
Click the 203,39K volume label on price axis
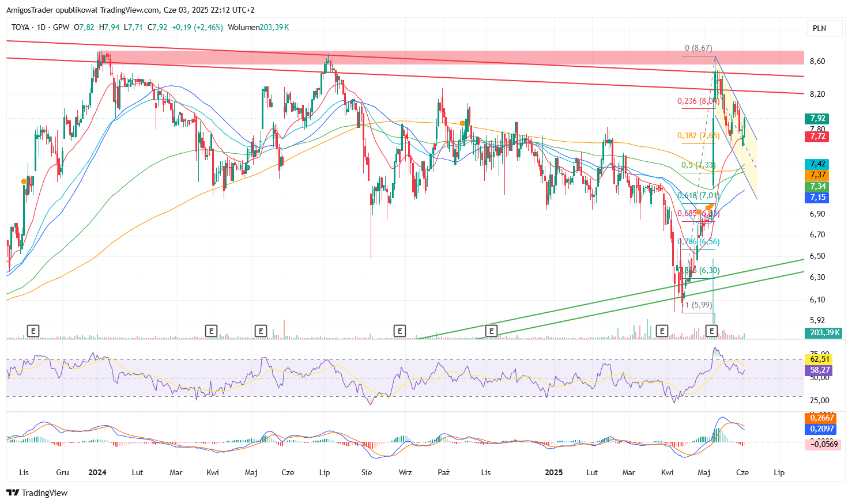[823, 333]
